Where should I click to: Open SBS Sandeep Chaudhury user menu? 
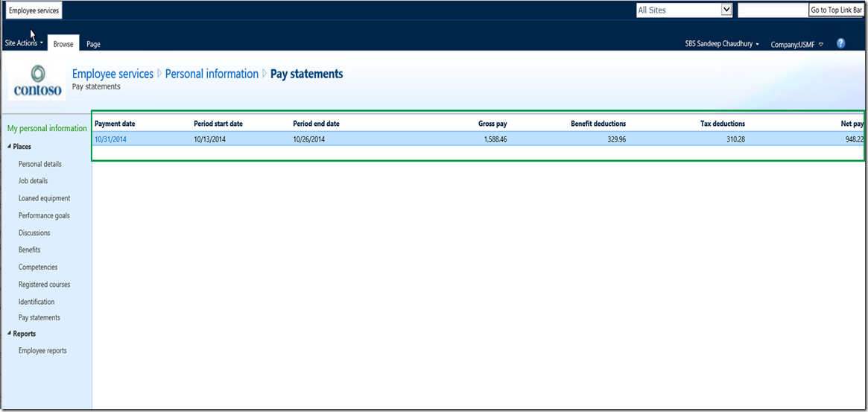tap(721, 45)
